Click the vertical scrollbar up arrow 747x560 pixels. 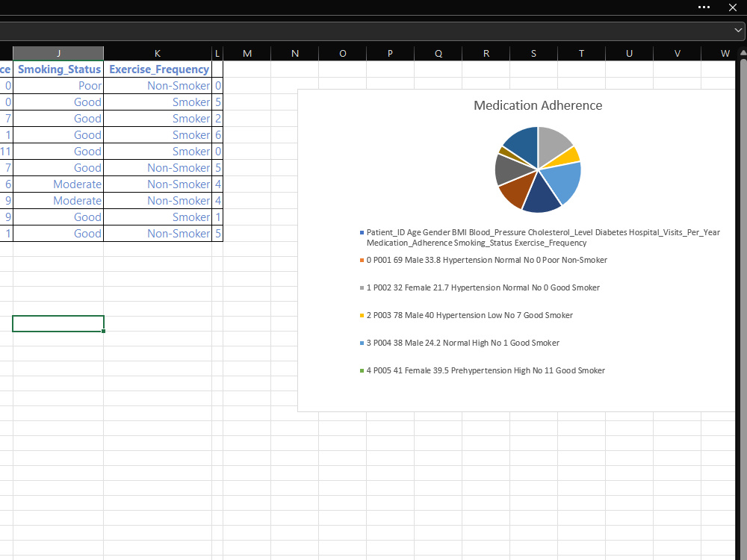743,53
